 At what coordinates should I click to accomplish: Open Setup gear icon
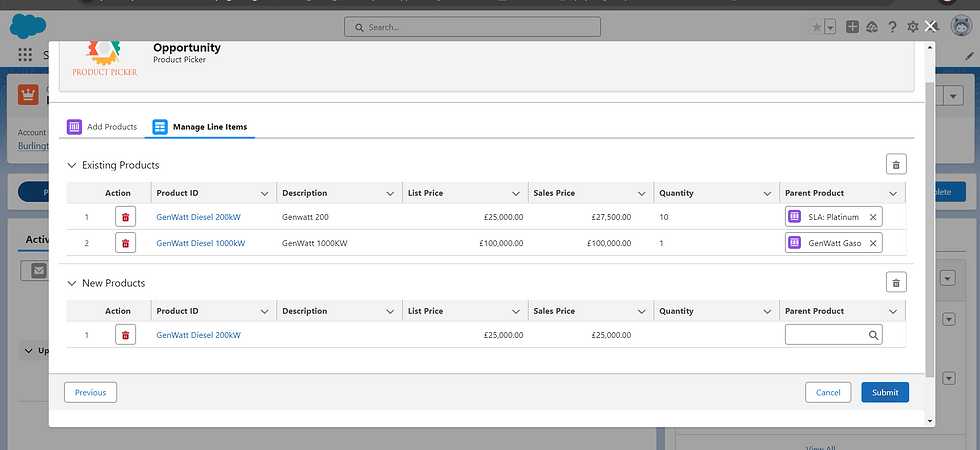pyautogui.click(x=912, y=27)
